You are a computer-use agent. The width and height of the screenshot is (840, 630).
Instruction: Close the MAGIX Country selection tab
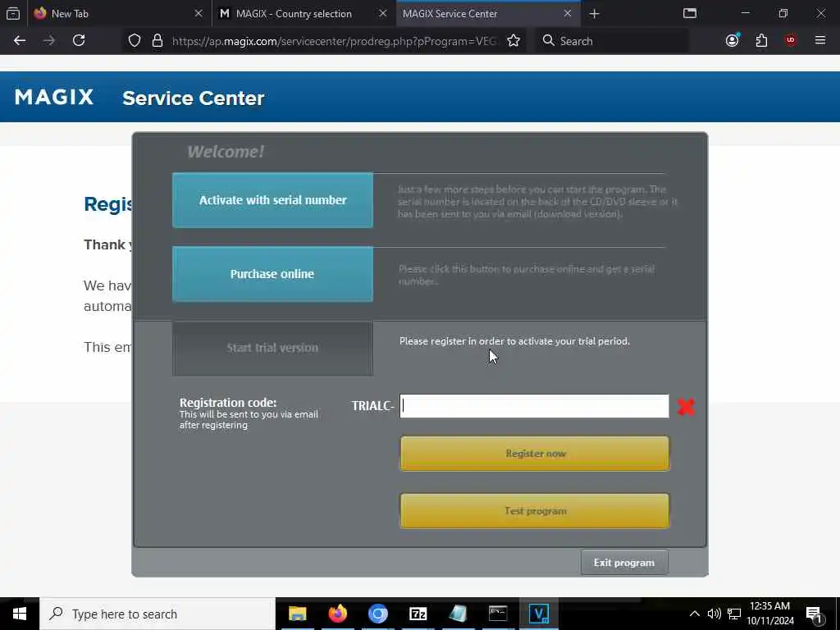[382, 13]
